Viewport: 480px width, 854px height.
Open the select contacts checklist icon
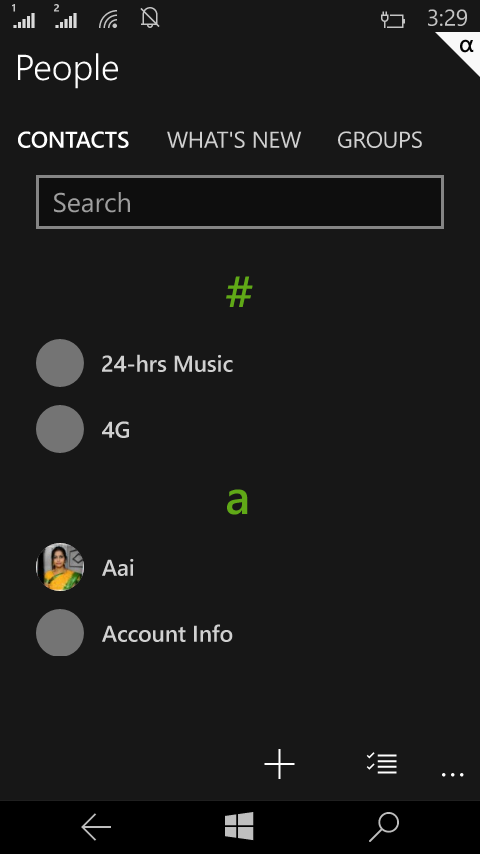point(382,763)
